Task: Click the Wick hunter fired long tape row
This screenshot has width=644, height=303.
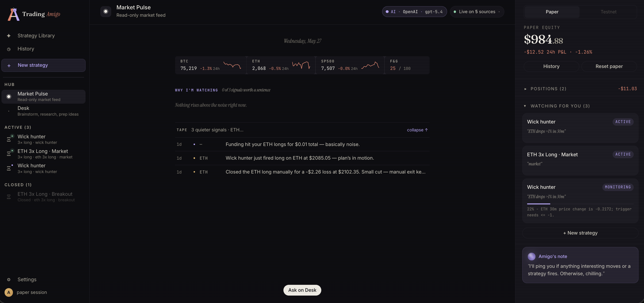Action: click(x=302, y=158)
